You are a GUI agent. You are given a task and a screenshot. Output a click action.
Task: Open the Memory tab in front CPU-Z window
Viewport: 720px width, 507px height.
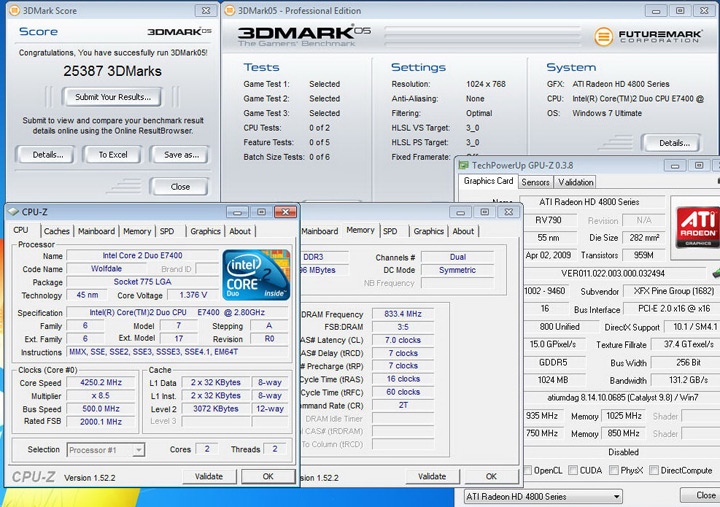[137, 231]
